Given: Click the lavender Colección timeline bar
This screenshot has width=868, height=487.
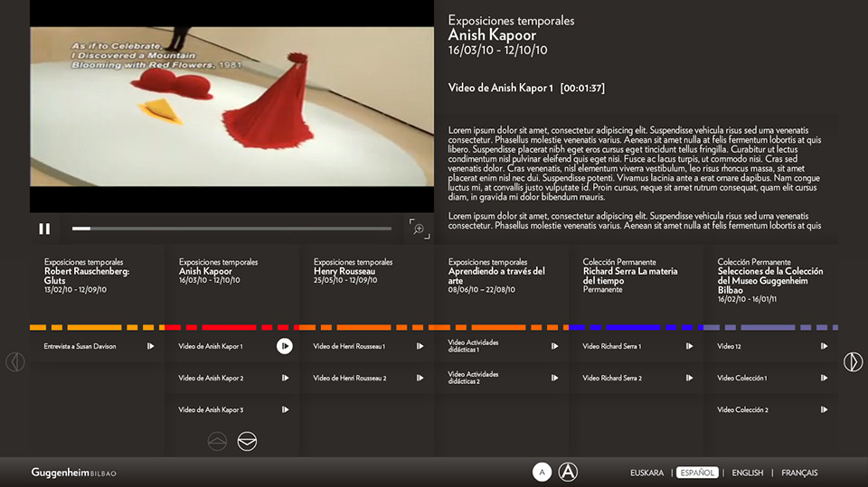Looking at the screenshot, I should 770,328.
